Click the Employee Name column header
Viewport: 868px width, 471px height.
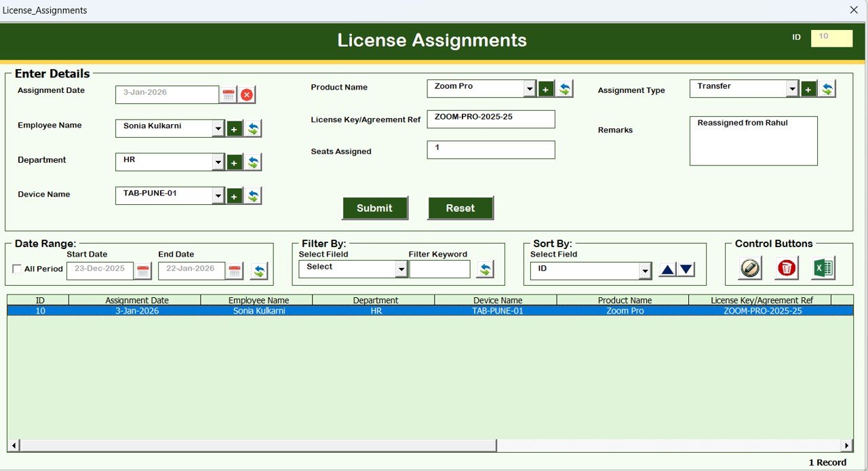(x=258, y=300)
